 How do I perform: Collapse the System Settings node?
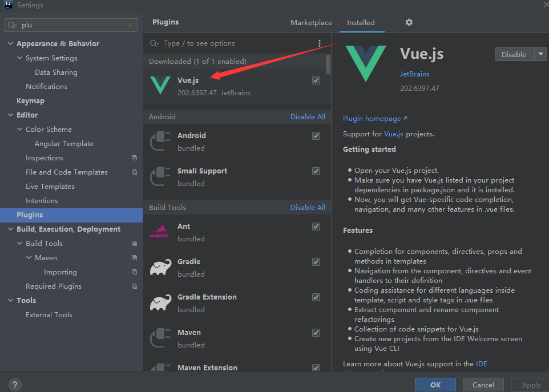tap(19, 58)
